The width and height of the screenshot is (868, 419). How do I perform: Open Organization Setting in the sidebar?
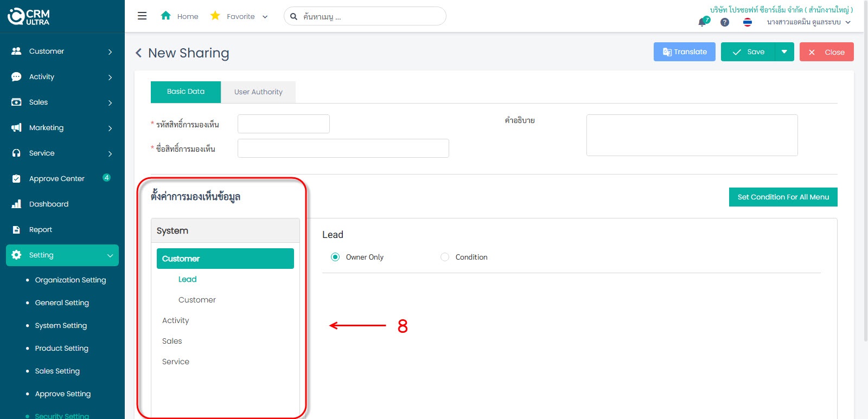pyautogui.click(x=71, y=280)
